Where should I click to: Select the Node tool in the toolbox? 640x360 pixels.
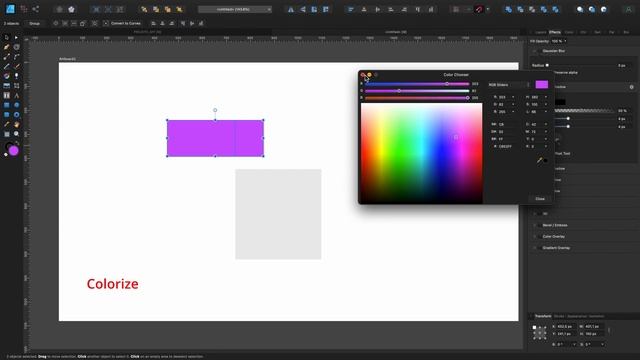16,38
